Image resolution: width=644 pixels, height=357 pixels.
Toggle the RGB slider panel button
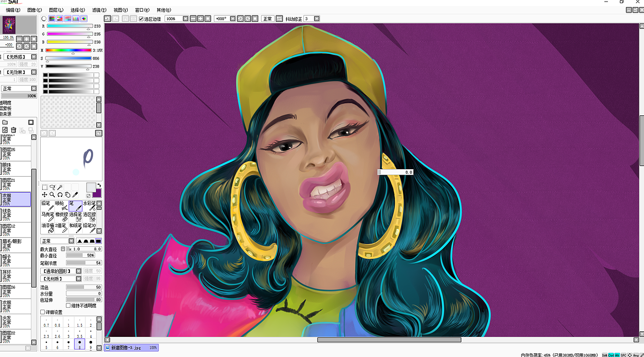[x=52, y=19]
